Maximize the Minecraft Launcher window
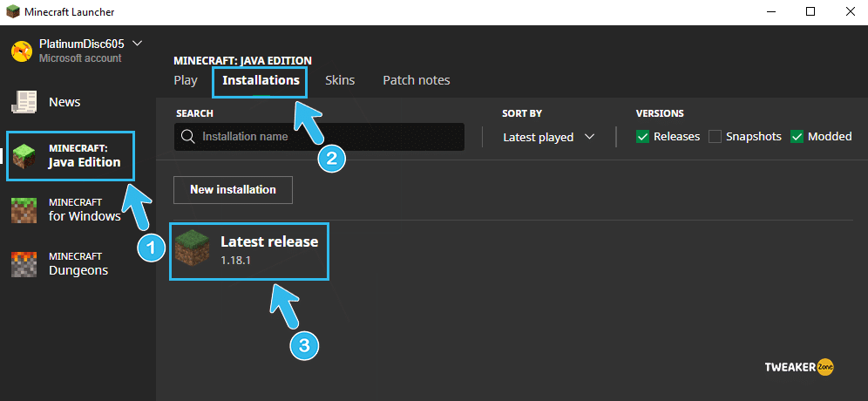The height and width of the screenshot is (401, 868). point(810,11)
